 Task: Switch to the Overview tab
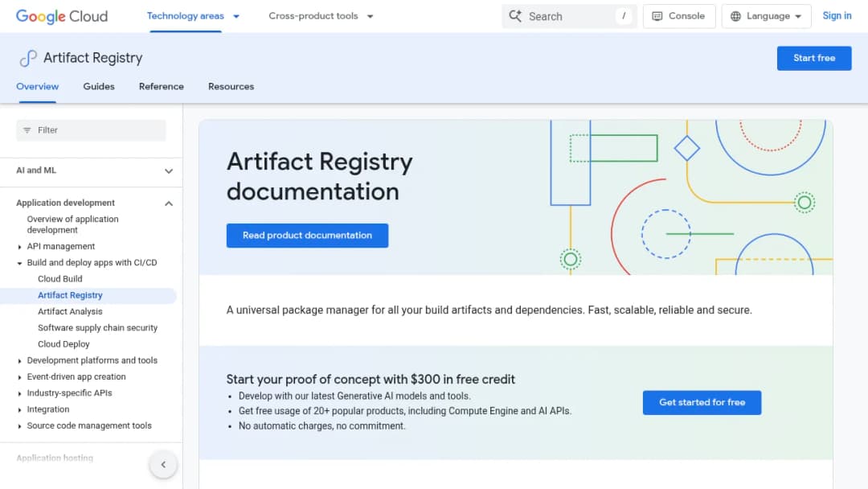click(x=37, y=86)
